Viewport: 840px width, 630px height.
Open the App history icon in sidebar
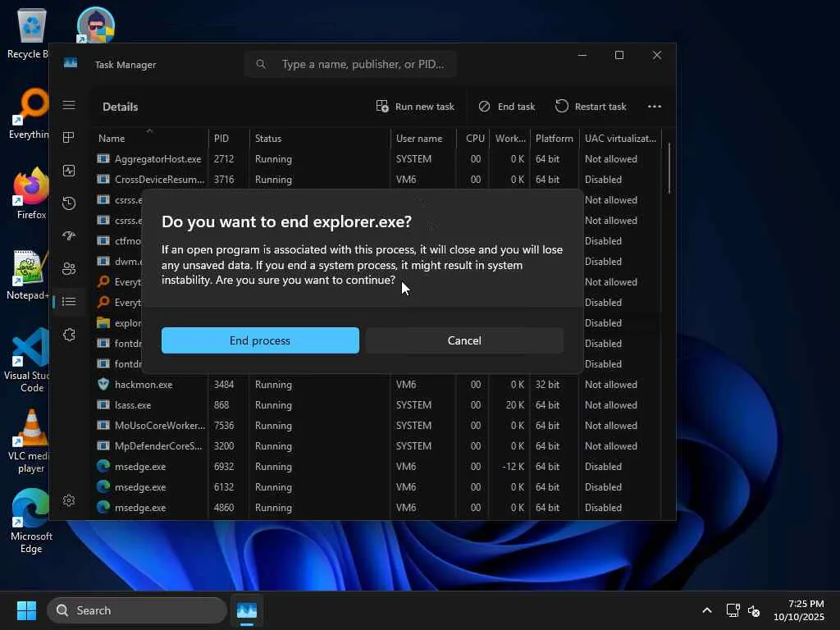[x=69, y=203]
